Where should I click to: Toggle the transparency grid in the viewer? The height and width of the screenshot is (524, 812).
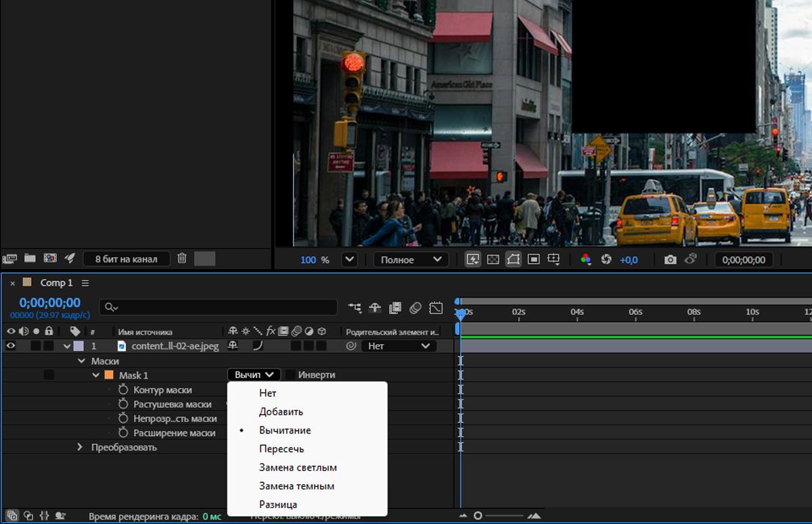pyautogui.click(x=493, y=260)
